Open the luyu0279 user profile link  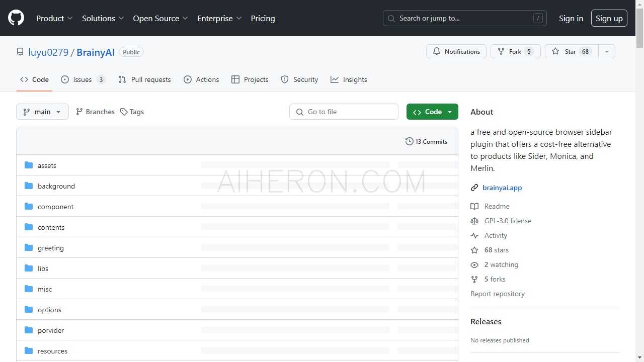tap(48, 52)
